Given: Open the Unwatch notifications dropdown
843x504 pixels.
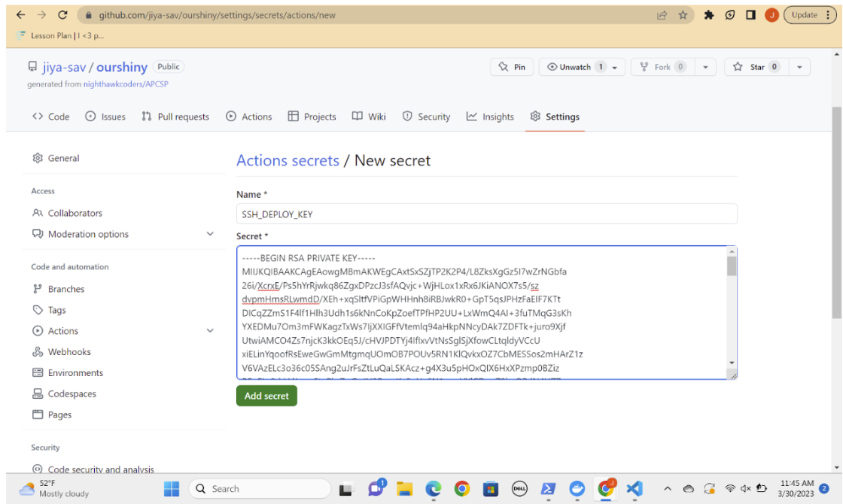Looking at the screenshot, I should (x=582, y=67).
